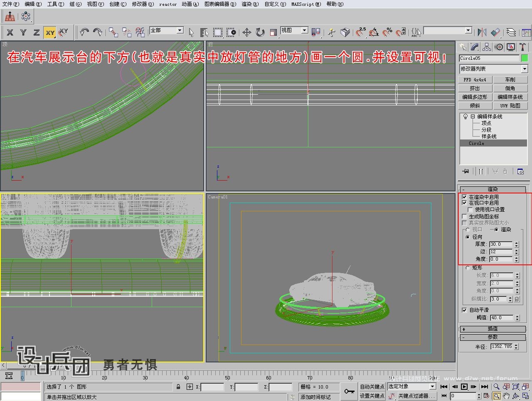Click the Align tool icon
The image size is (532, 401).
click(x=495, y=32)
